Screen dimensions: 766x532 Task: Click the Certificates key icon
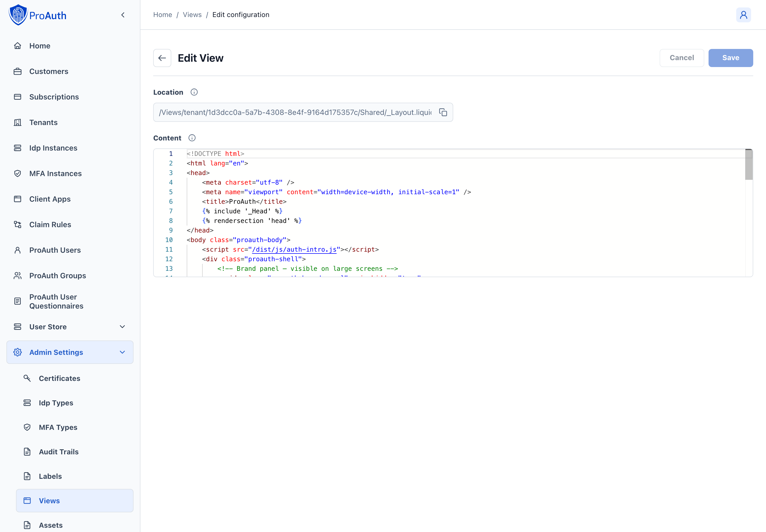(x=27, y=378)
